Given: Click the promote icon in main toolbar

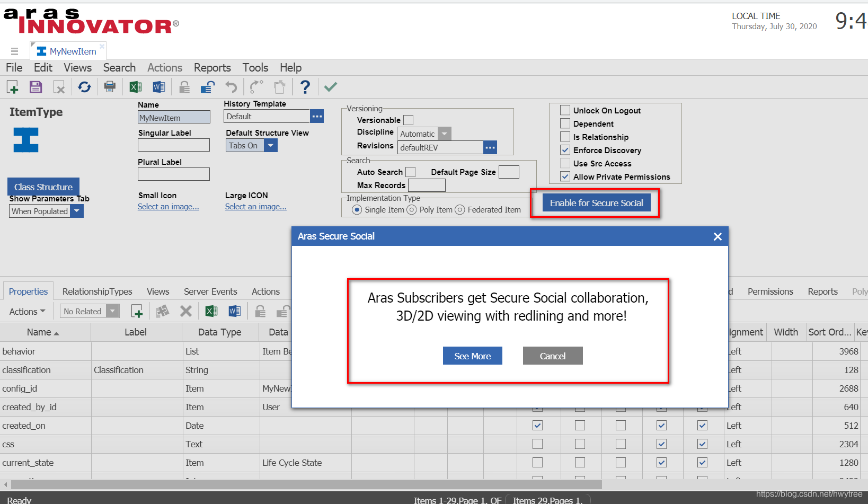Looking at the screenshot, I should [256, 87].
